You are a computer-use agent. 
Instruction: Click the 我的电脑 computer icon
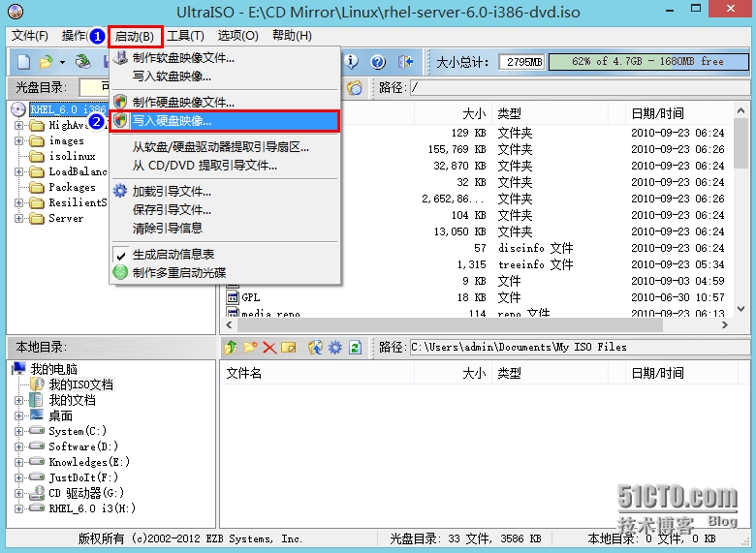18,369
